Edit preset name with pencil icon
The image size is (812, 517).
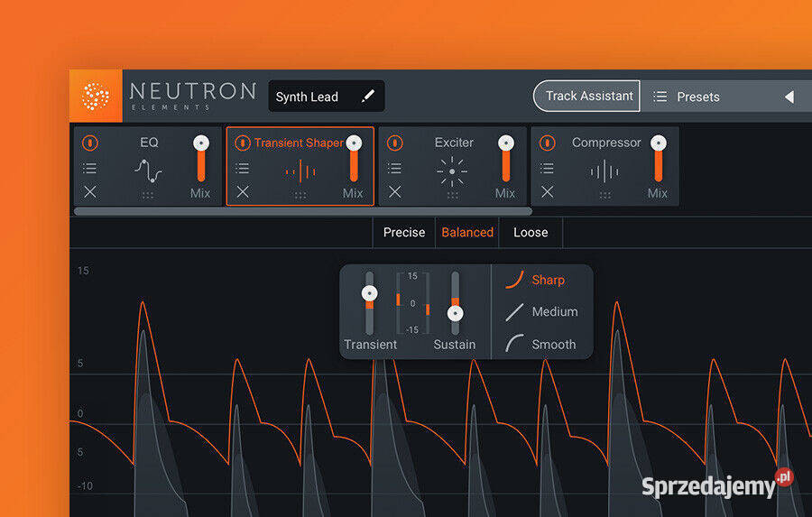click(368, 96)
